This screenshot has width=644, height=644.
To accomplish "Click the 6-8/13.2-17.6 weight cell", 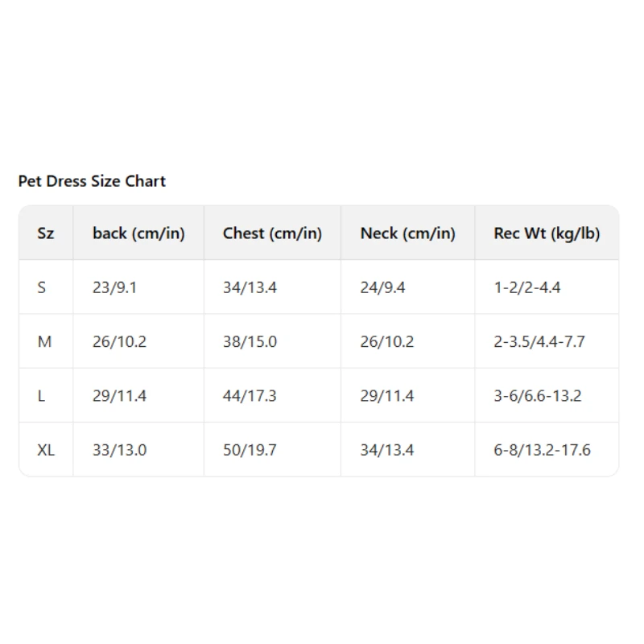I will coord(542,450).
